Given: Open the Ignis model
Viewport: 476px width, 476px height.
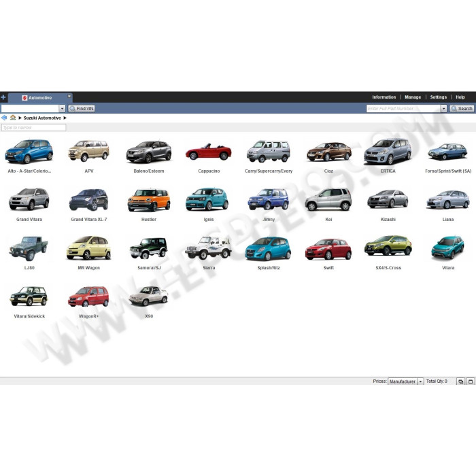Looking at the screenshot, I should [209, 204].
